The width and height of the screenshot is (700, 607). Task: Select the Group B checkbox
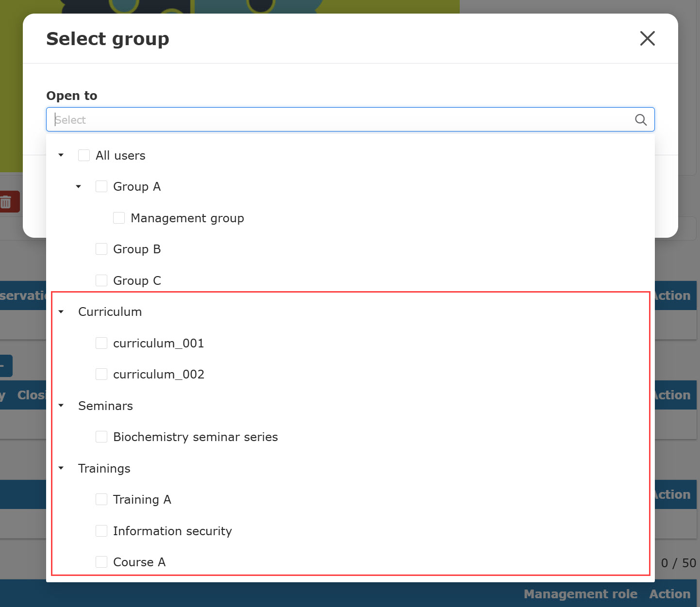[101, 249]
